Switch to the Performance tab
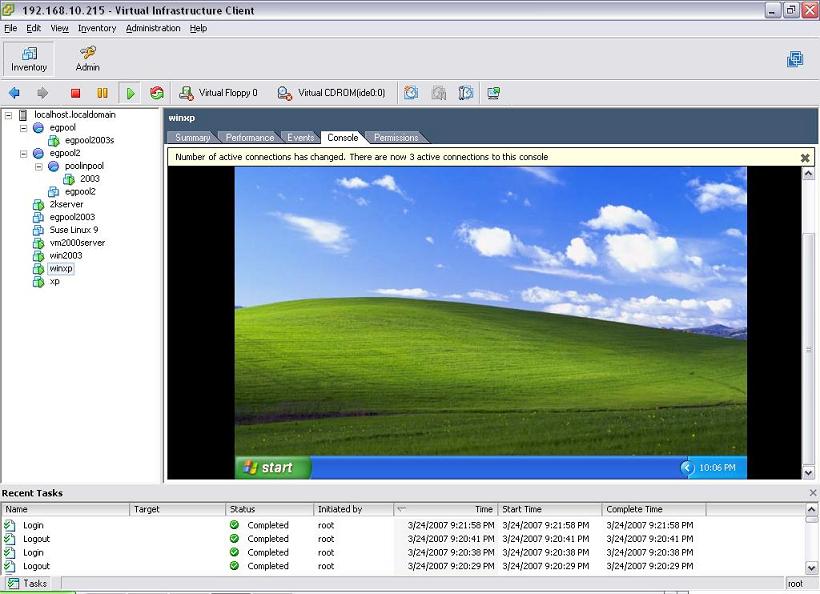The width and height of the screenshot is (820, 594). coord(249,138)
